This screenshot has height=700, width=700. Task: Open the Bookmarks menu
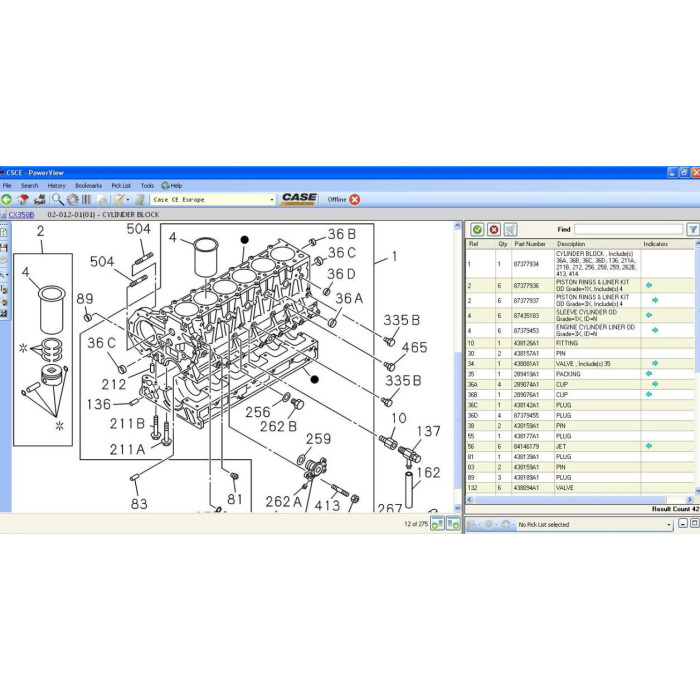[88, 186]
